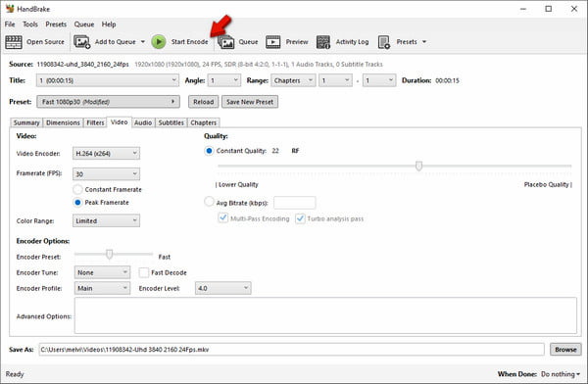The image size is (588, 384).
Task: Open the Range Chapters dropdown
Action: coord(293,80)
